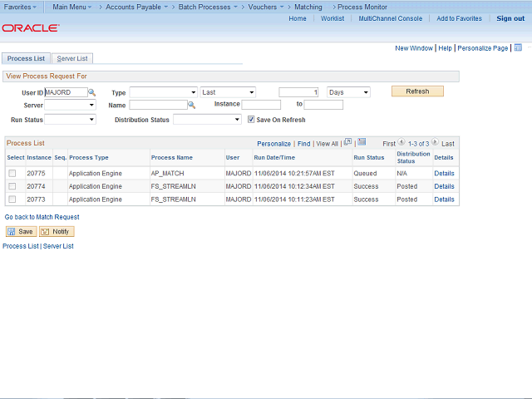Open the Run Status dropdown
The width and height of the screenshot is (532, 399).
(70, 120)
